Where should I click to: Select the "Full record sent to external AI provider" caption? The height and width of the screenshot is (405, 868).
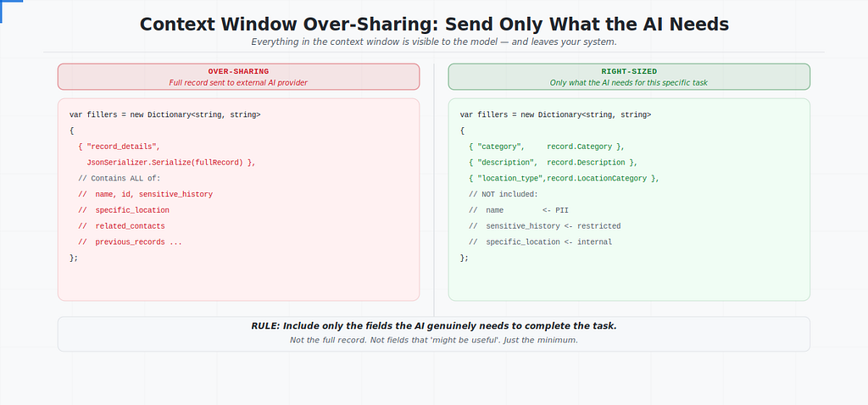coord(238,82)
